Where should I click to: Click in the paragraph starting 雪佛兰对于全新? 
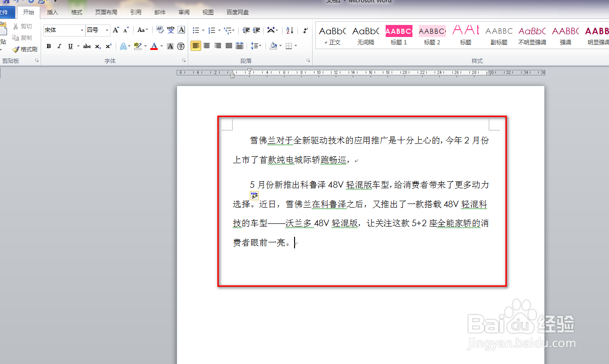point(360,150)
